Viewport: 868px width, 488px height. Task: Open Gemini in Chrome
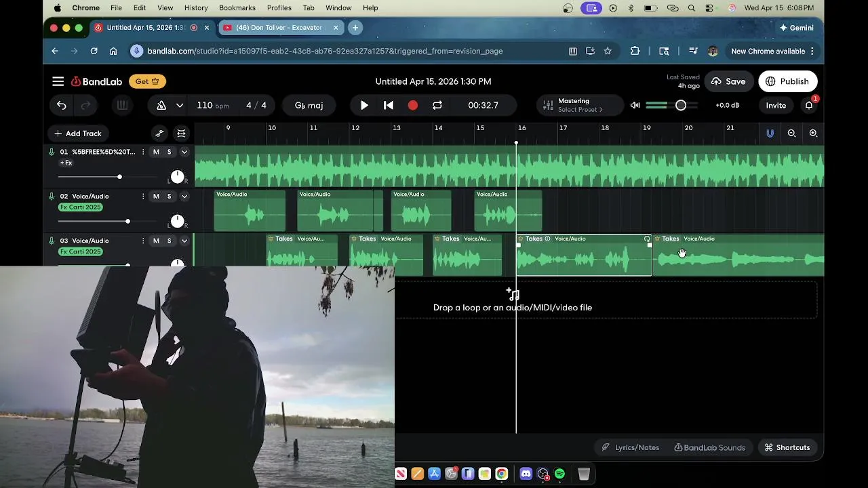796,28
